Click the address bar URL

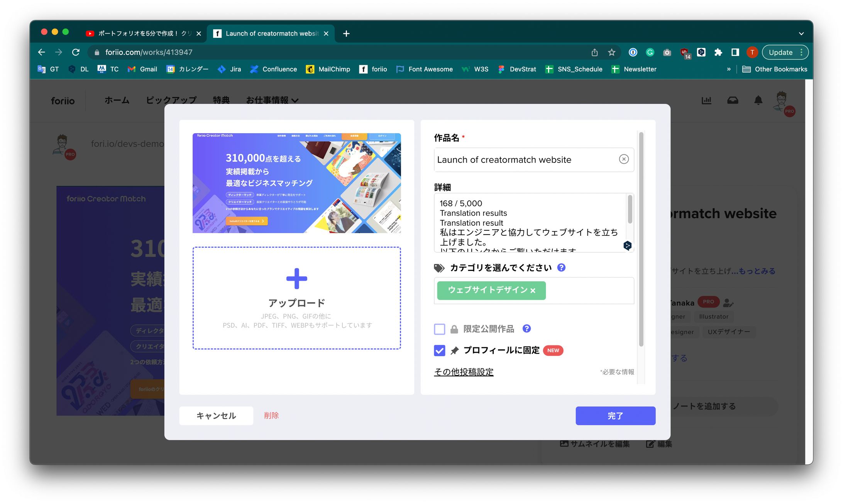click(149, 52)
